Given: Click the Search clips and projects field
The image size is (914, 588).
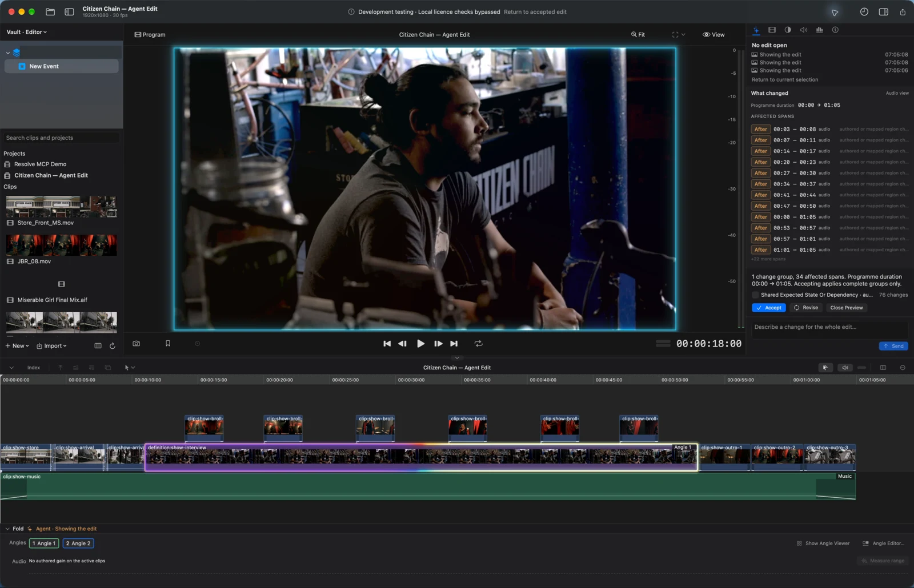Looking at the screenshot, I should [x=61, y=138].
